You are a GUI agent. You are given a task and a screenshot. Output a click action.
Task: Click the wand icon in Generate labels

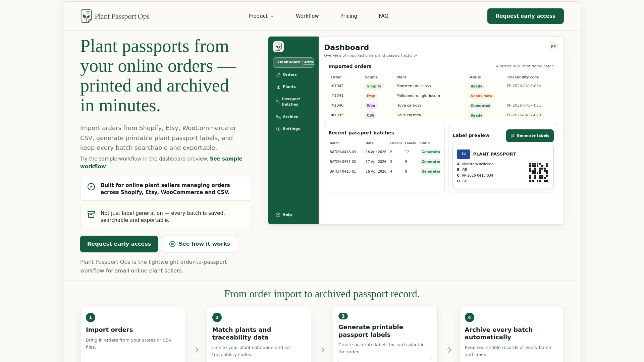513,136
